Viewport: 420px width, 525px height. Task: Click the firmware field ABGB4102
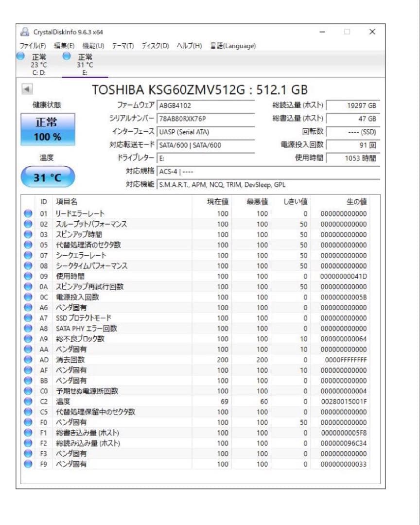(x=206, y=105)
